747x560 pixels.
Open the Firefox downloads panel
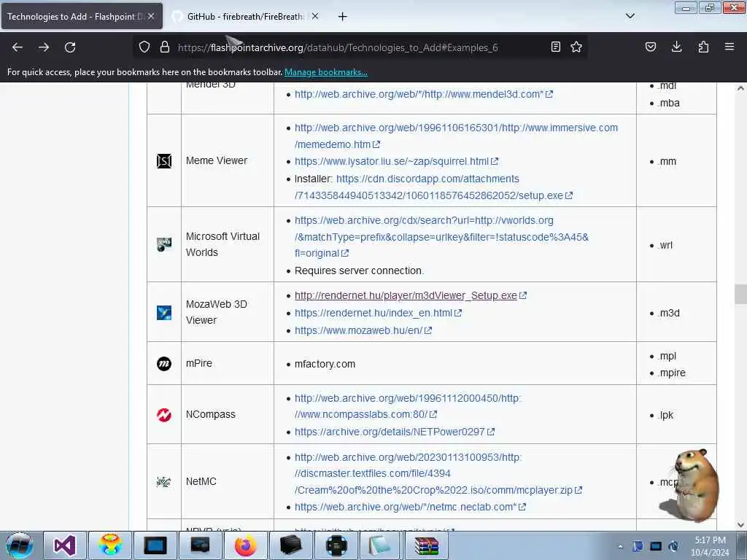(676, 47)
